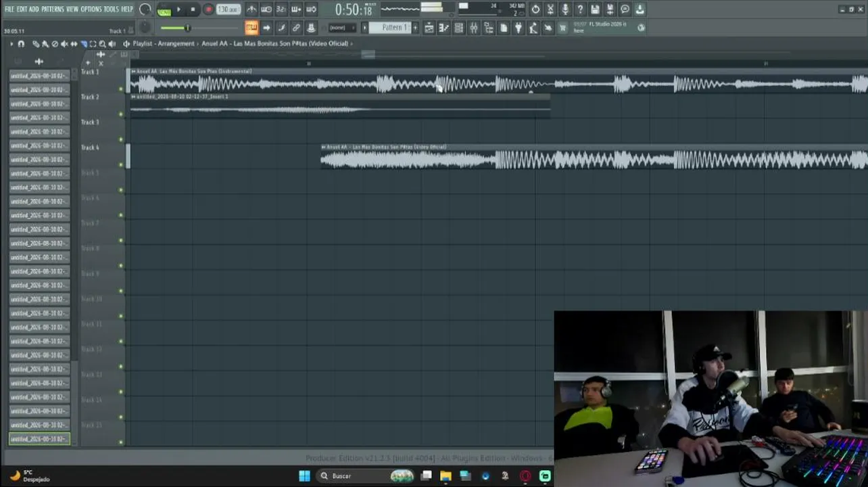The height and width of the screenshot is (487, 868).
Task: Open the EDIT menu
Action: pos(22,9)
